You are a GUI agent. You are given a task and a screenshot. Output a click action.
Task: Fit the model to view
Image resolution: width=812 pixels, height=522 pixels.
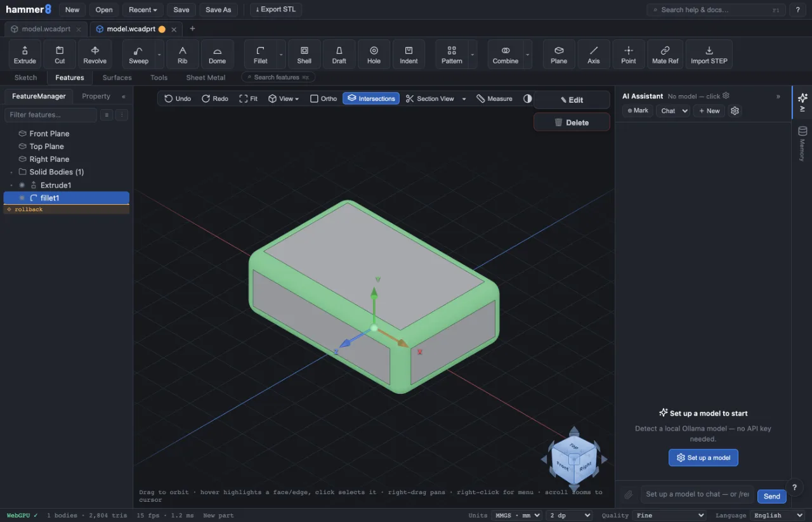(x=249, y=98)
